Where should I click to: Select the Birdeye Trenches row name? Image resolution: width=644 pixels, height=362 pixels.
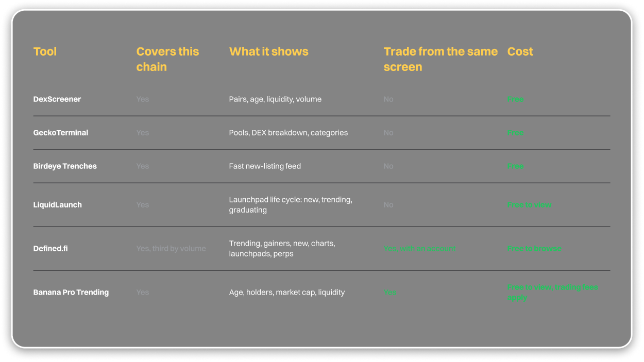pos(65,166)
